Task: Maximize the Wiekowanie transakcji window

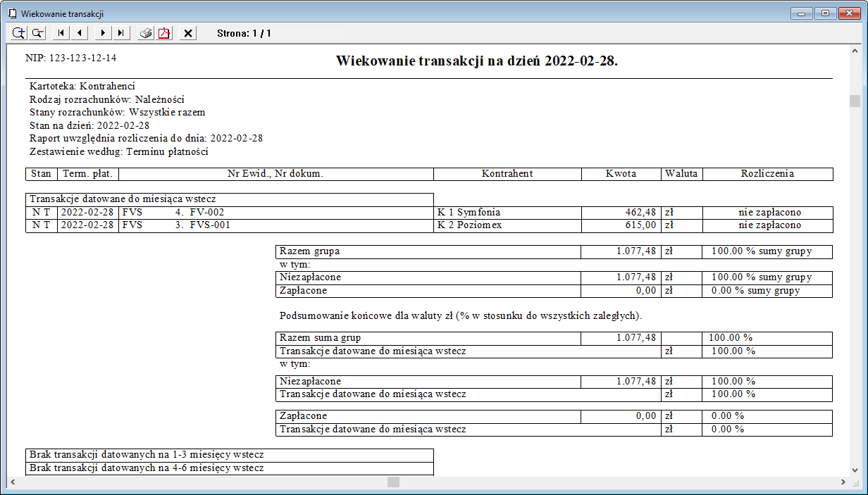Action: pyautogui.click(x=825, y=13)
